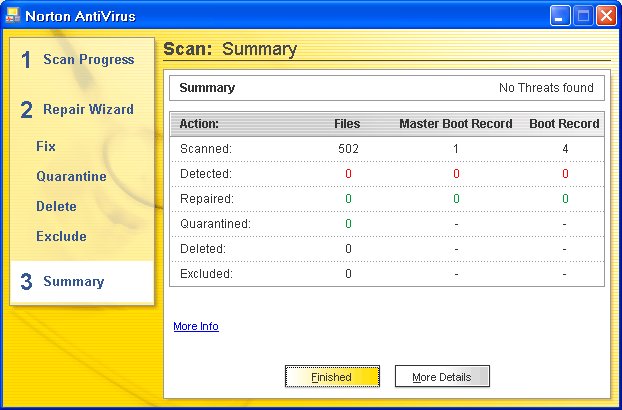Click the green Repaired Files value 0
This screenshot has width=622, height=410.
coord(348,199)
